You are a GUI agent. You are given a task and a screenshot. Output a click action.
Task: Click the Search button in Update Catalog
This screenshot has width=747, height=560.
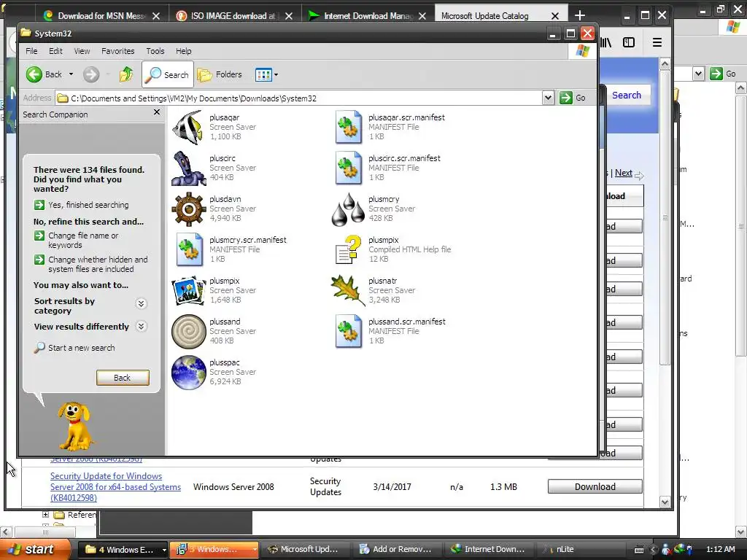coord(627,96)
